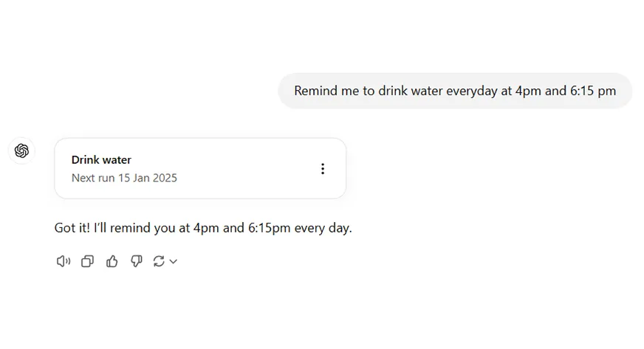Open the Drink water scheduled task card

pyautogui.click(x=200, y=168)
